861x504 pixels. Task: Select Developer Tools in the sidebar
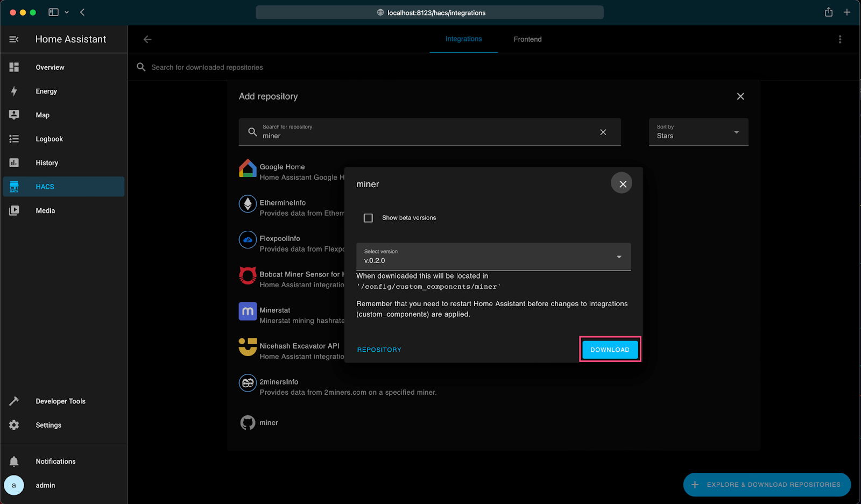point(63,401)
